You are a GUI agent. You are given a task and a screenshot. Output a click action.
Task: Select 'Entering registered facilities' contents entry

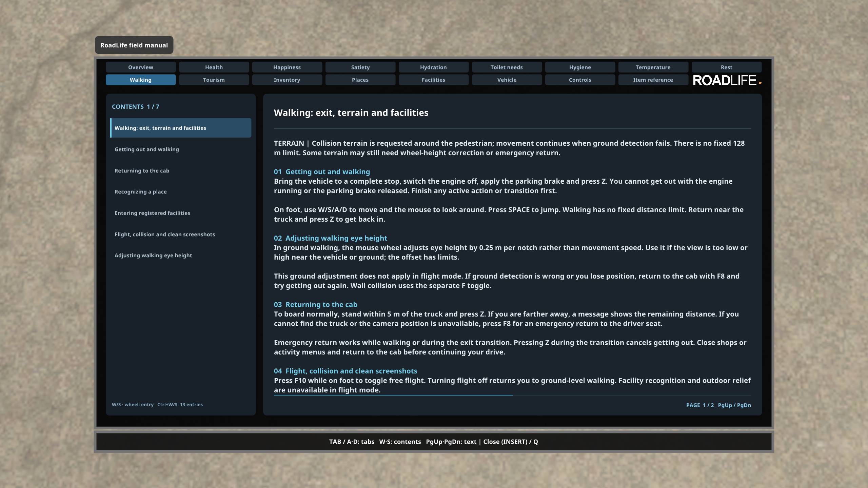(x=181, y=213)
